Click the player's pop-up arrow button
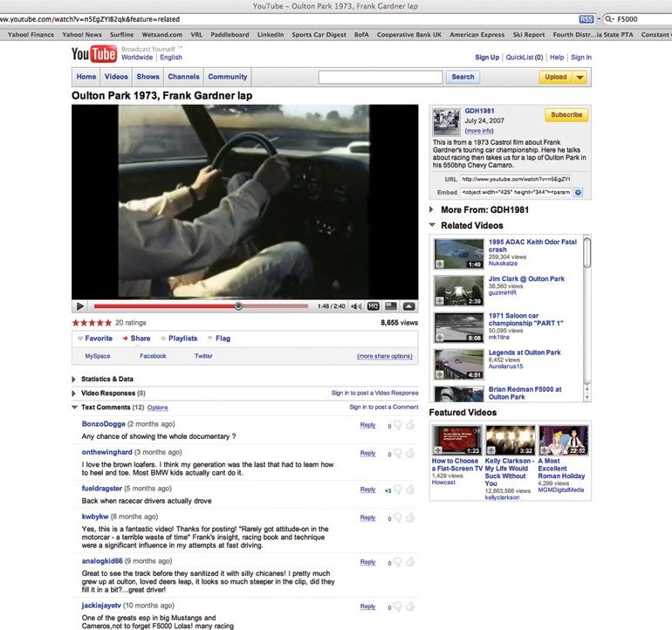The image size is (672, 630). 408,306
